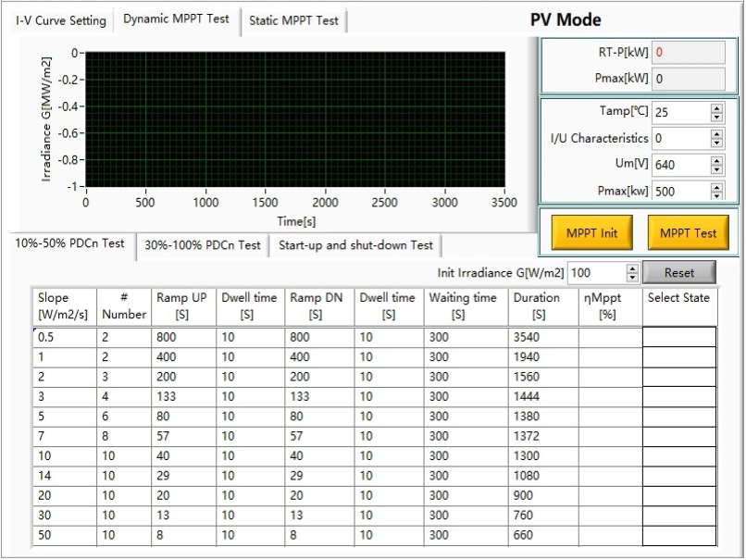
Task: Increment the Um[V] stepper up arrow
Action: (x=716, y=161)
